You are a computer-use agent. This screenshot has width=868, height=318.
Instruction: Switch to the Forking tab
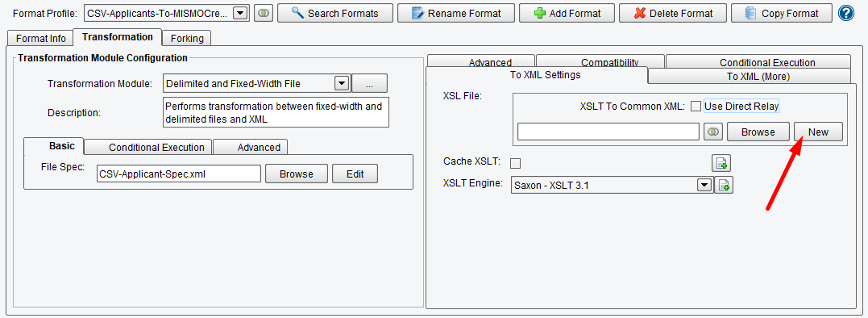[x=187, y=38]
